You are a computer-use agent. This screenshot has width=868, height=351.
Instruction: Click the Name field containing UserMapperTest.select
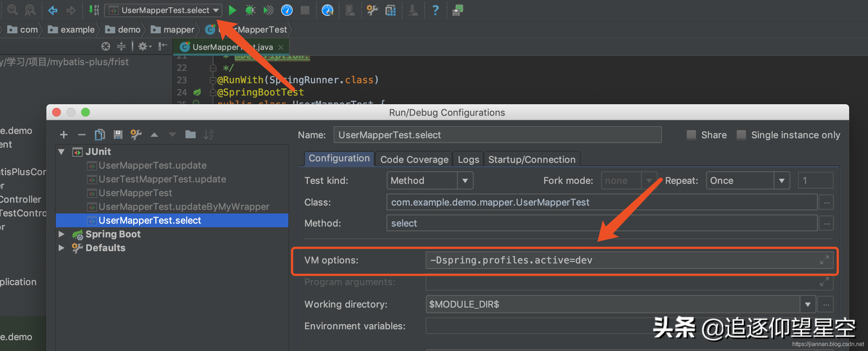[x=497, y=135]
